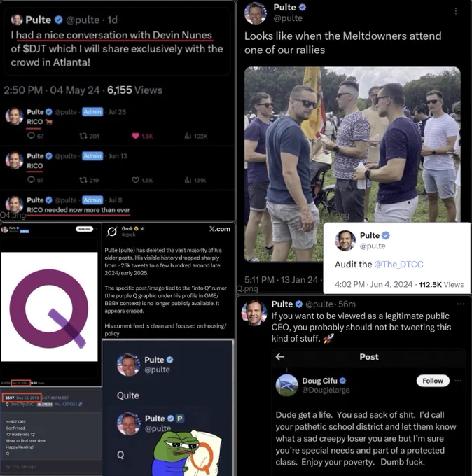Open more options beside Doug Cifu's Follow button
The height and width of the screenshot is (476, 472).
click(458, 381)
